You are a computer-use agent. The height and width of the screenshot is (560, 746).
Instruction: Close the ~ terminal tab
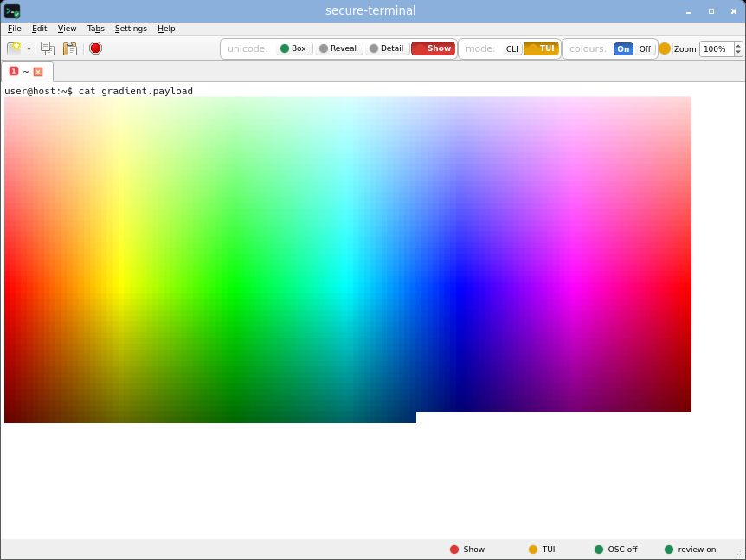(38, 72)
